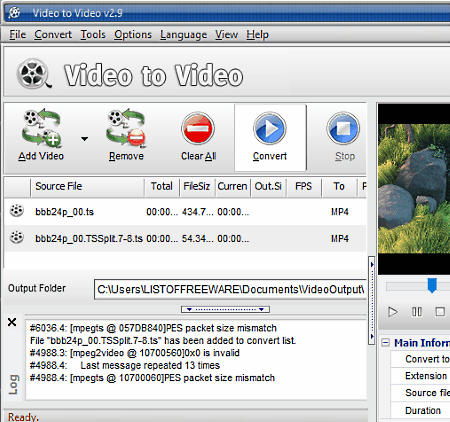The height and width of the screenshot is (422, 450).
Task: Close the Log panel with X
Action: [12, 322]
